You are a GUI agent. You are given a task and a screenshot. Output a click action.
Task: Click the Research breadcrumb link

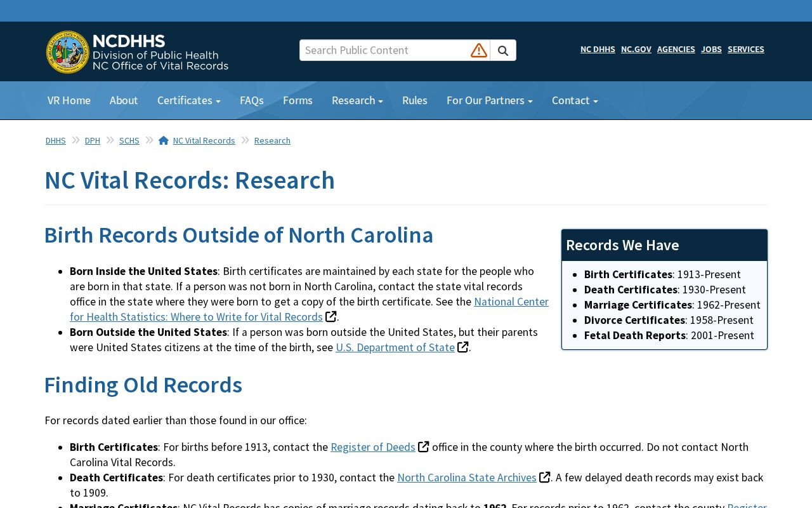point(272,140)
